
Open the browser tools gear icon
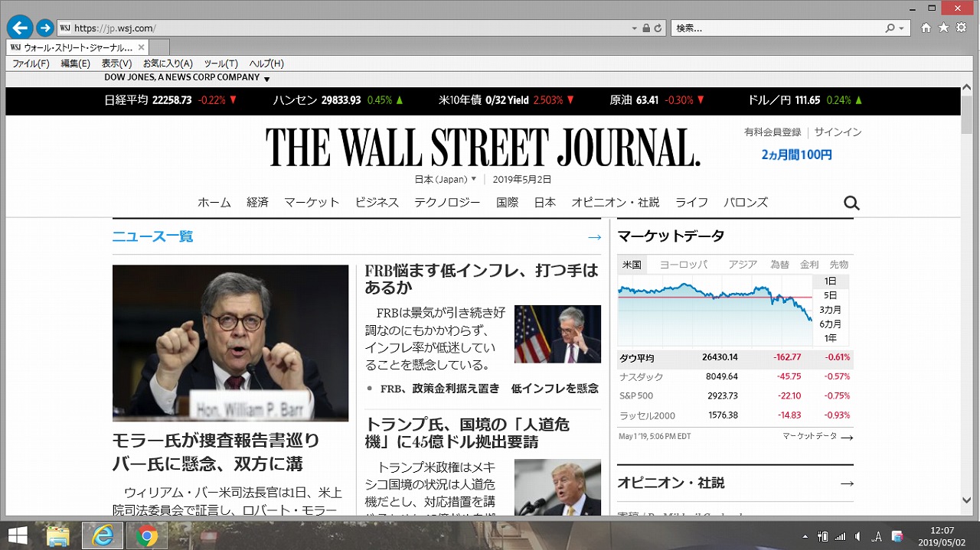pos(960,28)
